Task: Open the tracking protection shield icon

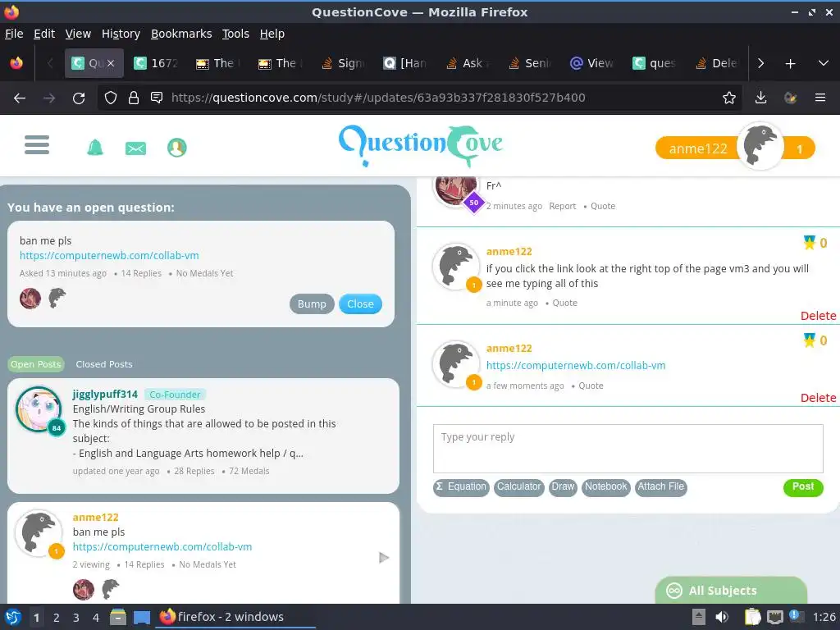Action: 111,98
